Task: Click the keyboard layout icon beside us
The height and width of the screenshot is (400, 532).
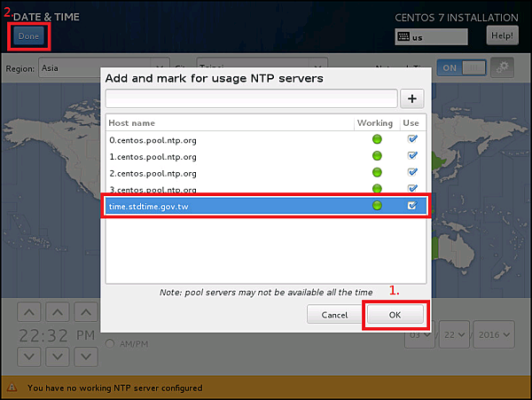Action: [403, 36]
